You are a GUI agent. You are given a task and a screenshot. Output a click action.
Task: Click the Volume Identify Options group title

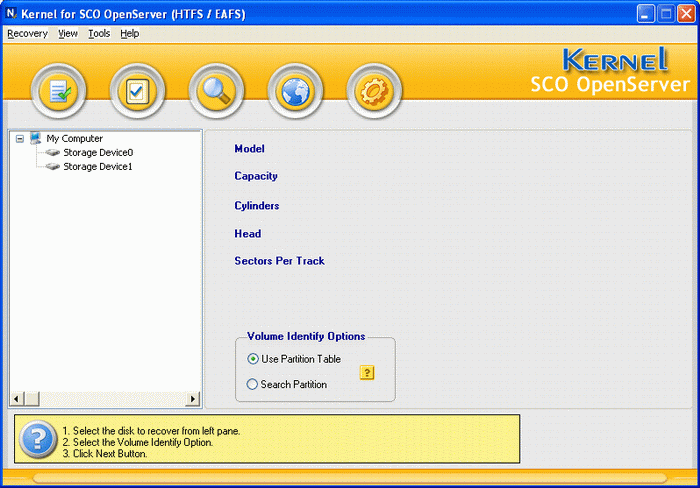(x=306, y=336)
